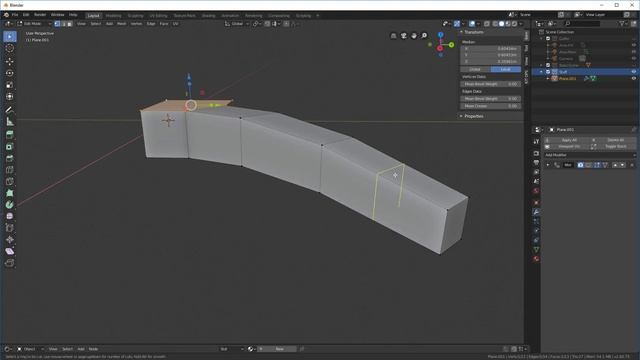Select the Edge Slide tool
Image resolution: width=640 pixels, height=360 pixels.
tap(10, 228)
